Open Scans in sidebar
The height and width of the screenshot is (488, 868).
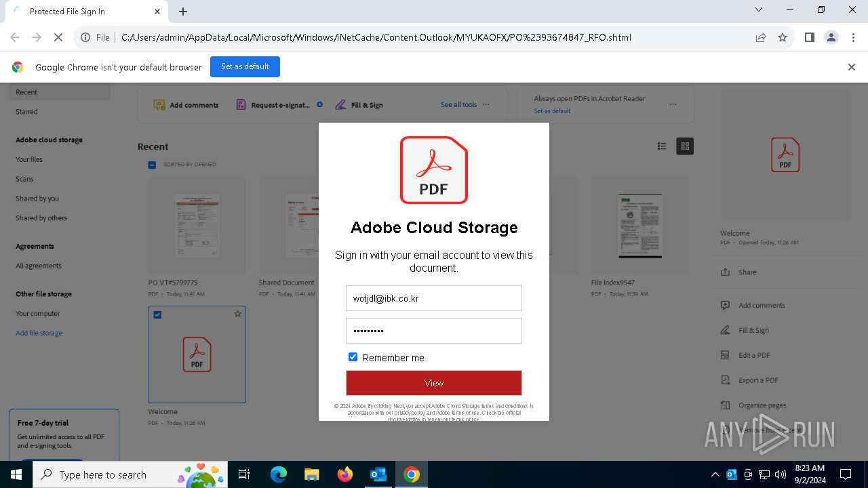pos(24,179)
